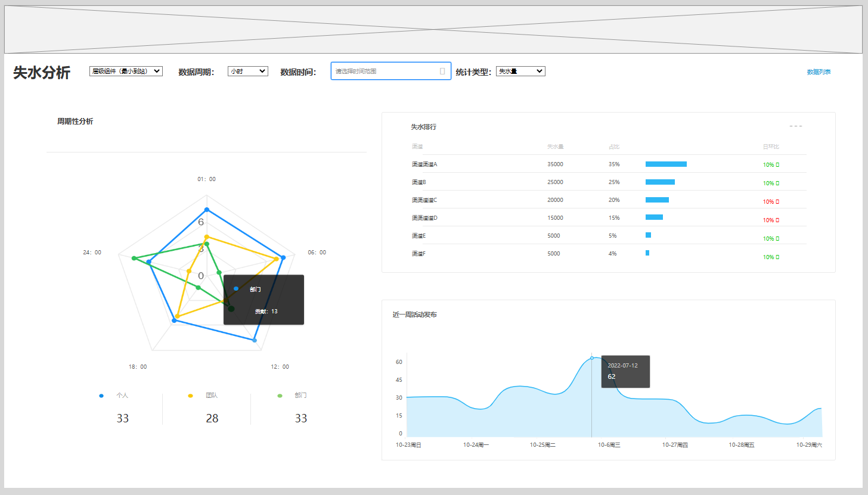Click the top banner placeholder image
The height and width of the screenshot is (495, 868).
click(433, 30)
